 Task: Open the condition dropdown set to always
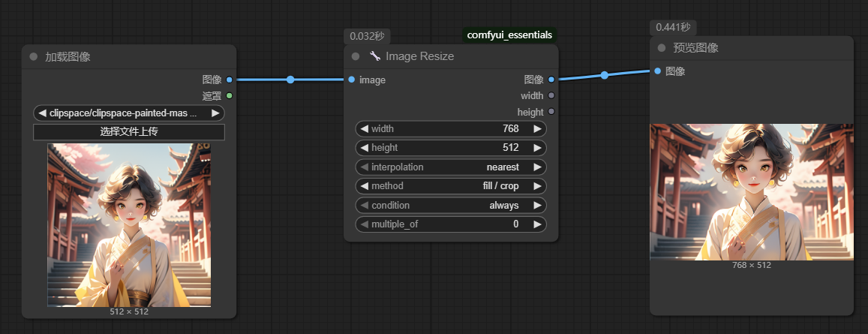450,206
